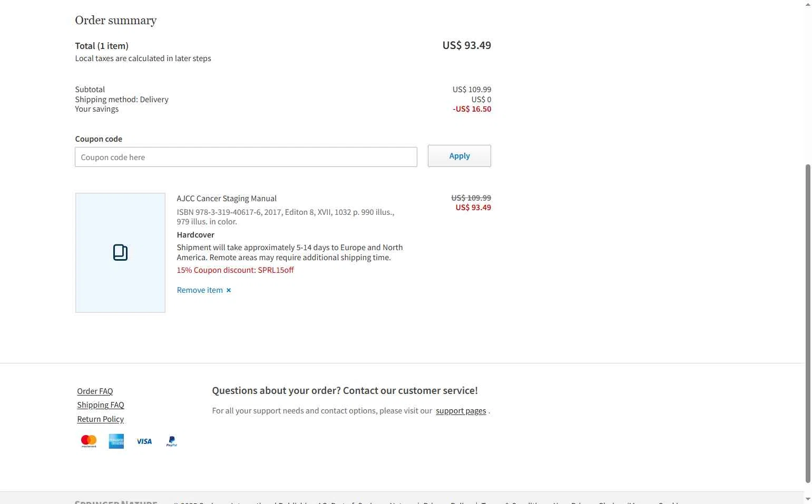Open the Shipping FAQ link
The image size is (812, 504).
point(101,405)
